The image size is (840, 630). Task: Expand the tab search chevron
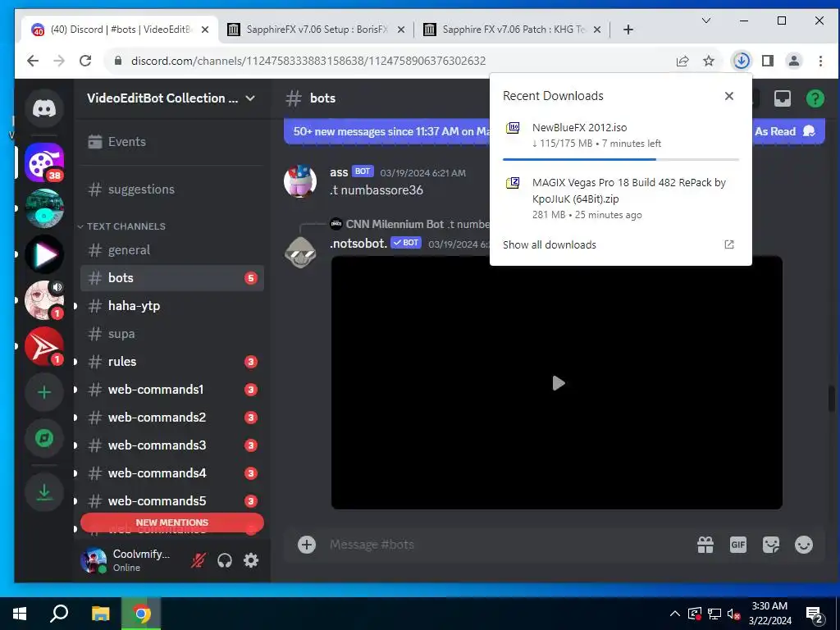click(706, 21)
